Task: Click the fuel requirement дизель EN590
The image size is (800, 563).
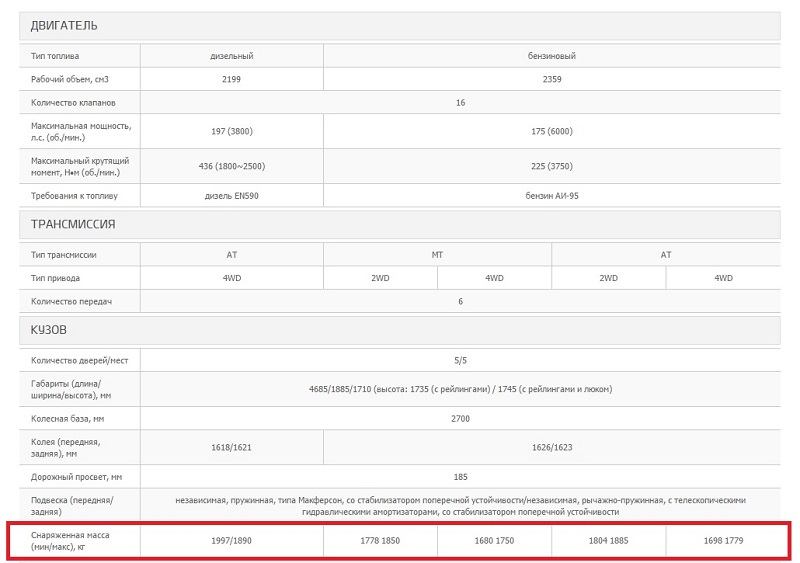Action: click(232, 196)
